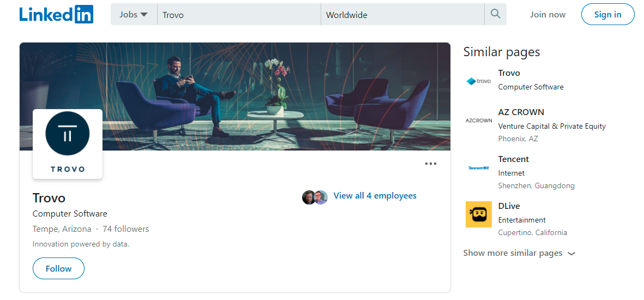Click the DLive yellow logo icon

[478, 214]
